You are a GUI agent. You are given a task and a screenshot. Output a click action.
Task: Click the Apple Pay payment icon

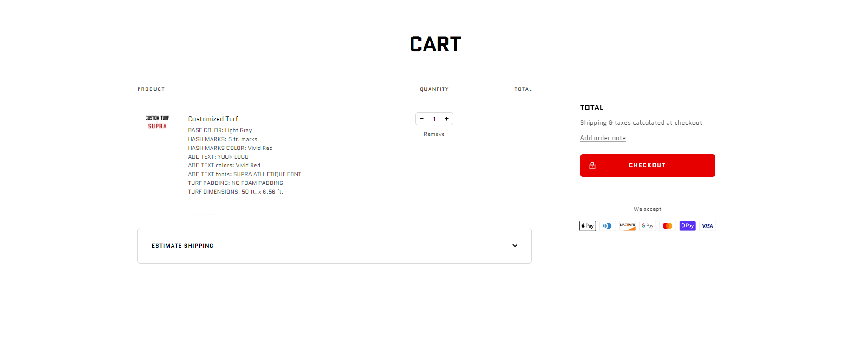587,226
